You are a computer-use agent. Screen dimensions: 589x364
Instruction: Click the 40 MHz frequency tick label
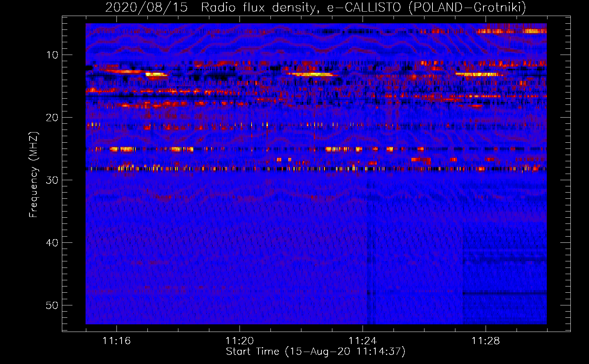tap(52, 243)
